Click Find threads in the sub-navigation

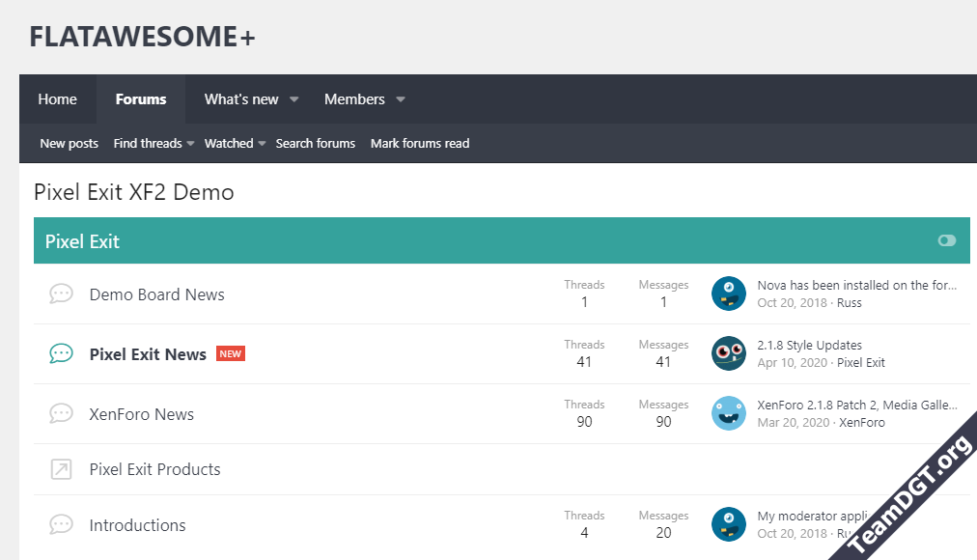pyautogui.click(x=148, y=143)
